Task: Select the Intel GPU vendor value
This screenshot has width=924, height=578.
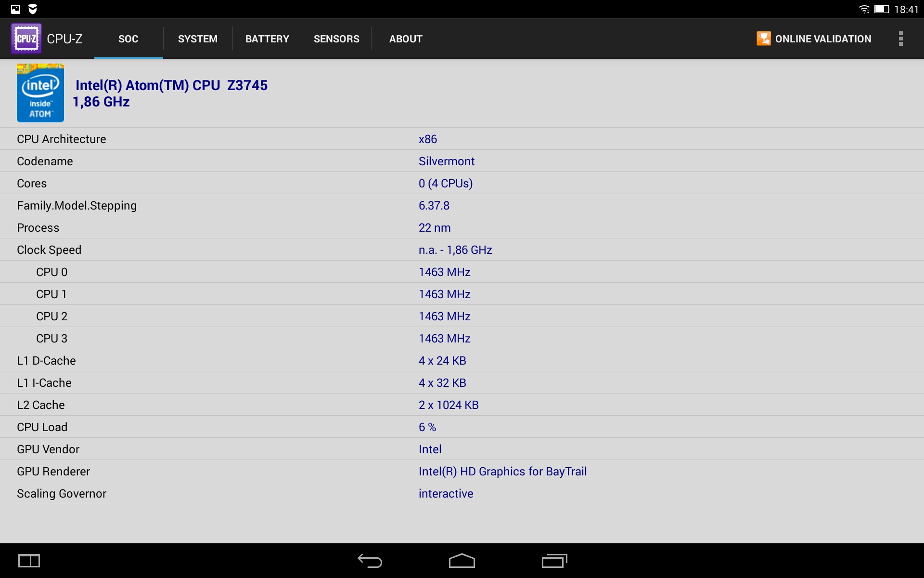Action: tap(430, 449)
